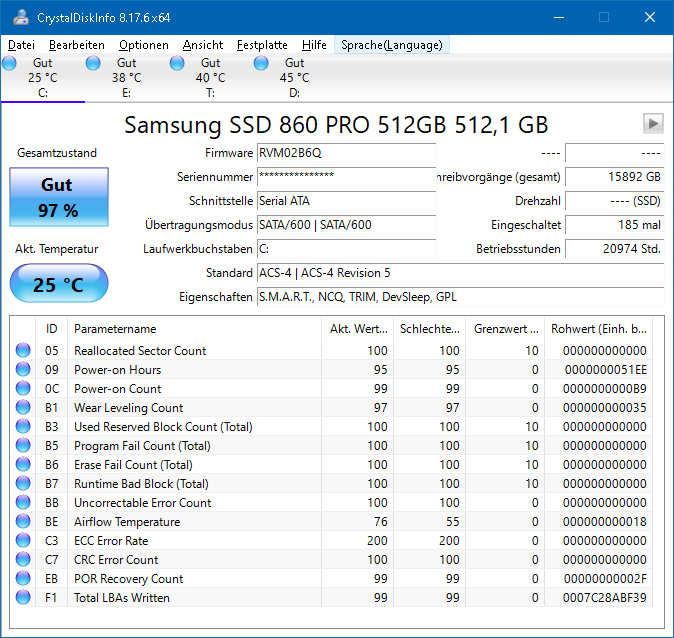
Task: Click the Laufwerkbuchstaben field C:
Action: (x=346, y=249)
